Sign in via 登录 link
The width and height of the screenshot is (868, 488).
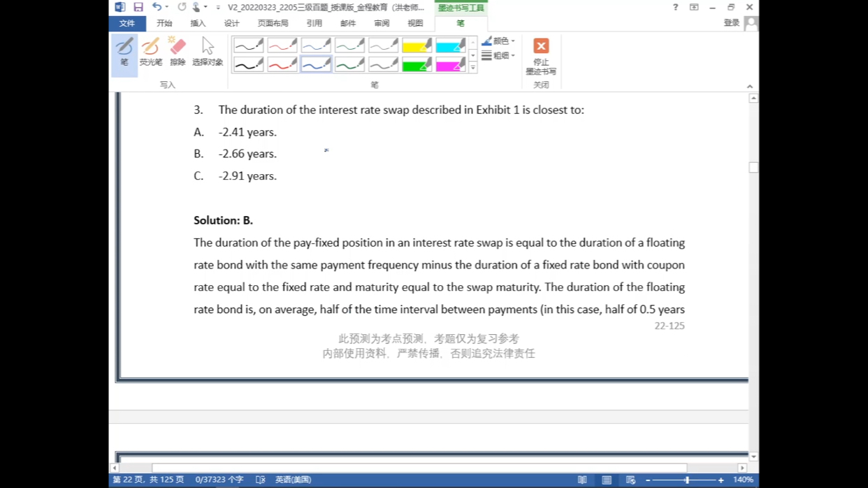click(731, 23)
